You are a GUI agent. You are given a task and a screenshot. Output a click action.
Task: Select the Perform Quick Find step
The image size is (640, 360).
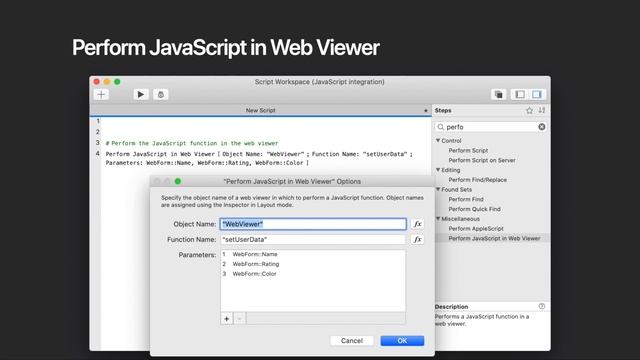(474, 209)
